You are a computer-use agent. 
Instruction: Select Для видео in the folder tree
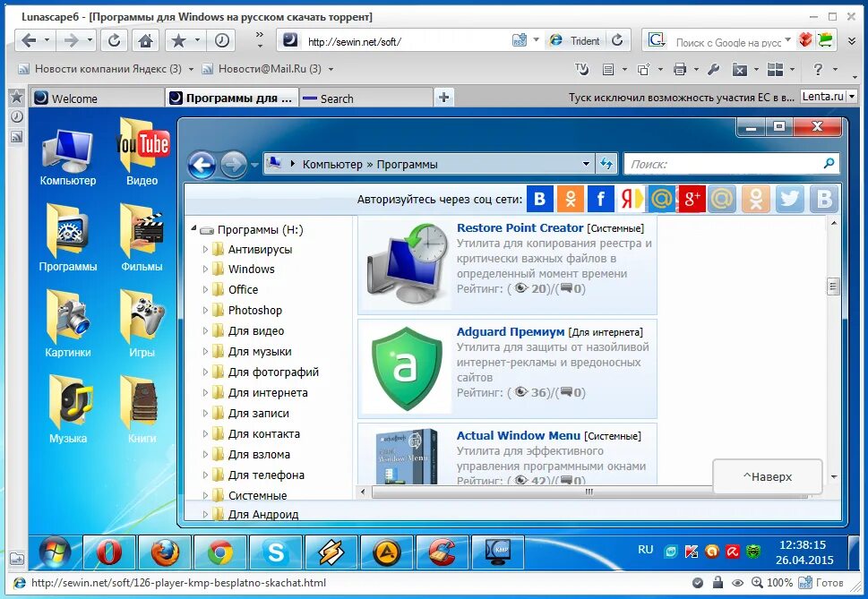point(256,330)
